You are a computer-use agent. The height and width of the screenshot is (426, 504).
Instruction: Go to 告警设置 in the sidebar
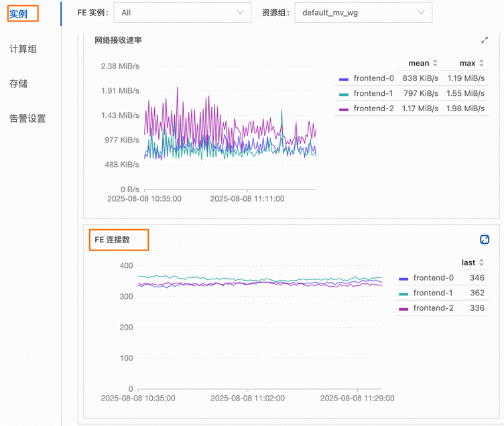point(27,119)
